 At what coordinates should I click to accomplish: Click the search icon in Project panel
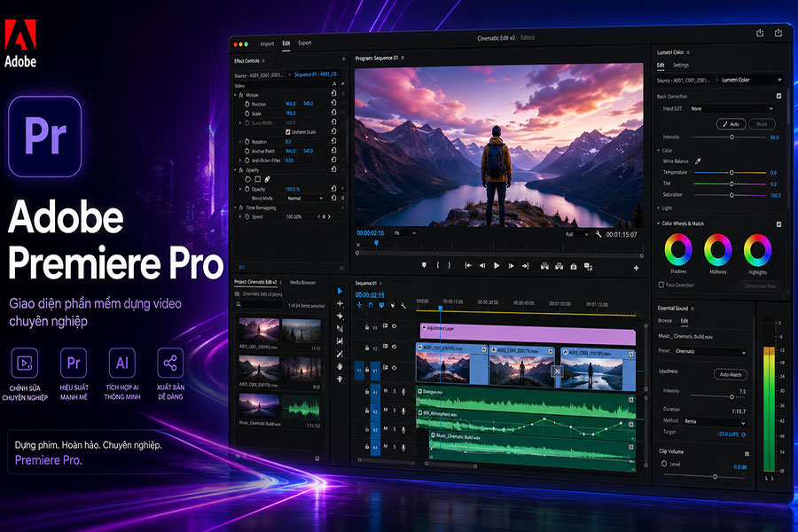(239, 304)
